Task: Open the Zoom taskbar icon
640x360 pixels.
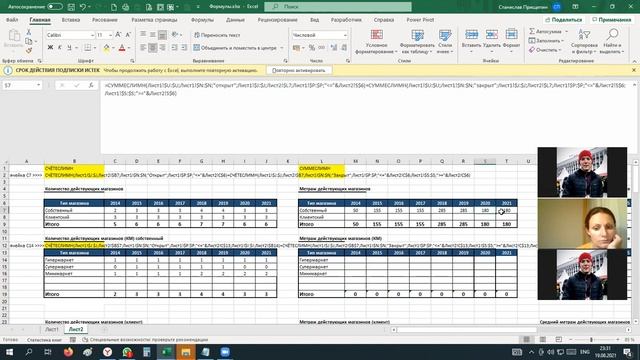Action: tap(225, 352)
